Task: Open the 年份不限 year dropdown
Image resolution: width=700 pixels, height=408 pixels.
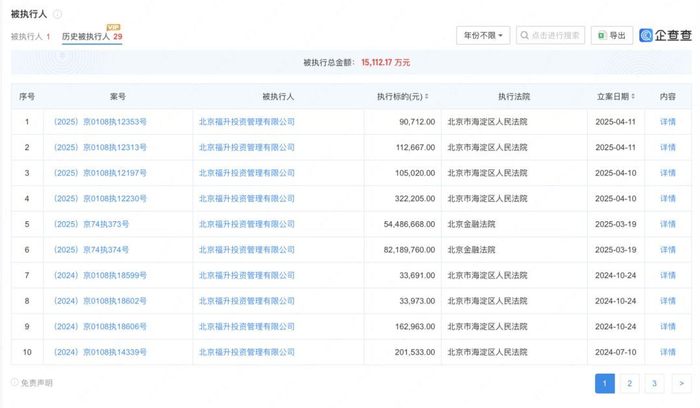Action: (x=483, y=36)
